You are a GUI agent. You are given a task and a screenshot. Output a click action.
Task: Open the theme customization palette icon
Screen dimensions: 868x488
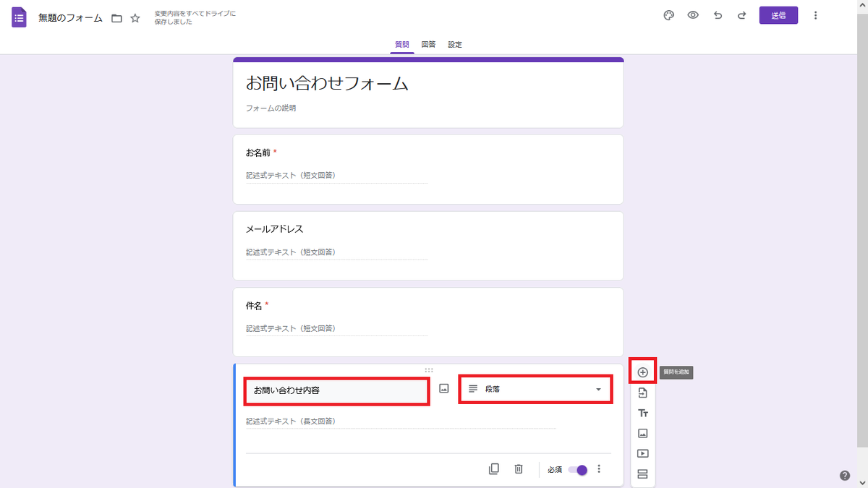668,14
